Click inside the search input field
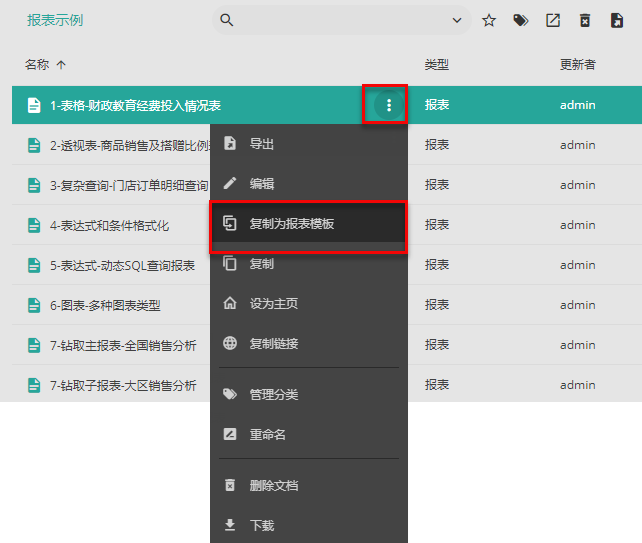The image size is (642, 543). point(342,20)
